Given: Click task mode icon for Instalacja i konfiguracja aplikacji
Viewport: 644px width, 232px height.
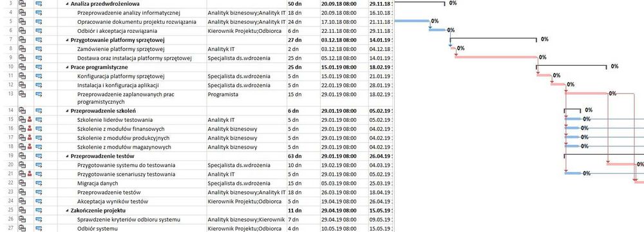Looking at the screenshot, I should [x=39, y=85].
